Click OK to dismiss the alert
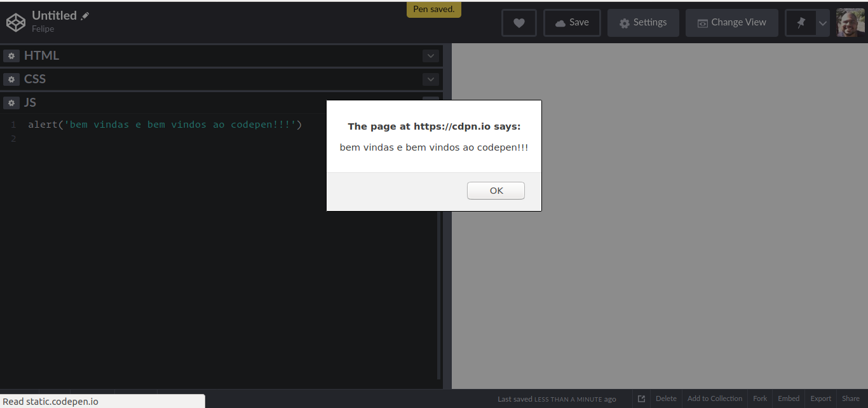This screenshot has width=868, height=408. click(x=496, y=190)
